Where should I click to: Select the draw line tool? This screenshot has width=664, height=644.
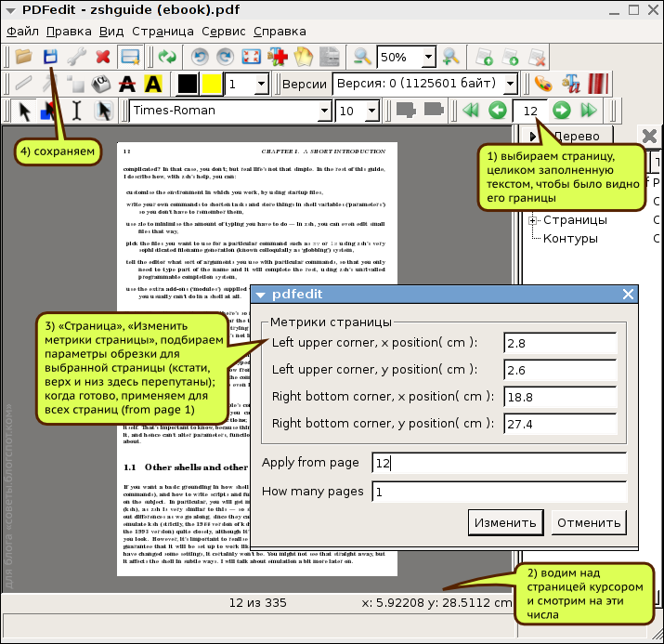[x=24, y=83]
